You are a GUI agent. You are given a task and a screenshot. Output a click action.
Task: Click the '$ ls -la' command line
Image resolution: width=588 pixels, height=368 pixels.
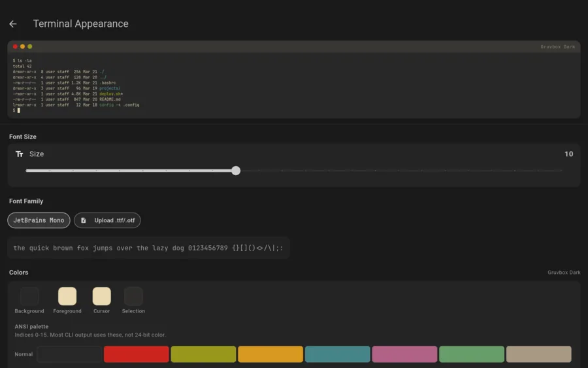(22, 60)
